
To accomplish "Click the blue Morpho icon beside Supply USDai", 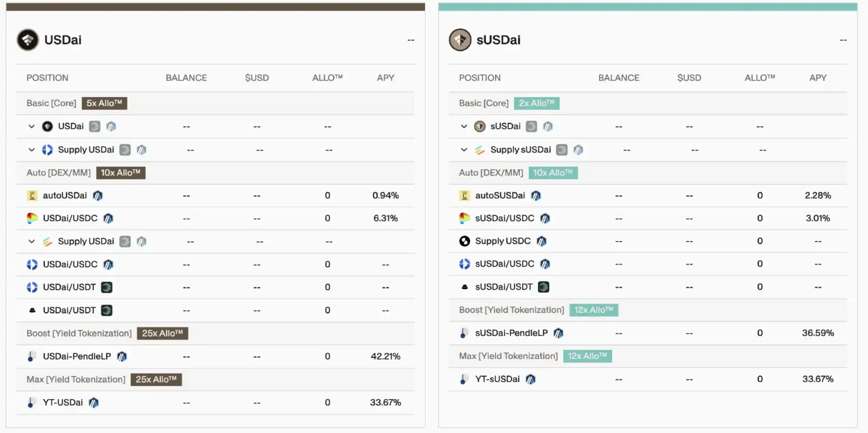I will [49, 149].
